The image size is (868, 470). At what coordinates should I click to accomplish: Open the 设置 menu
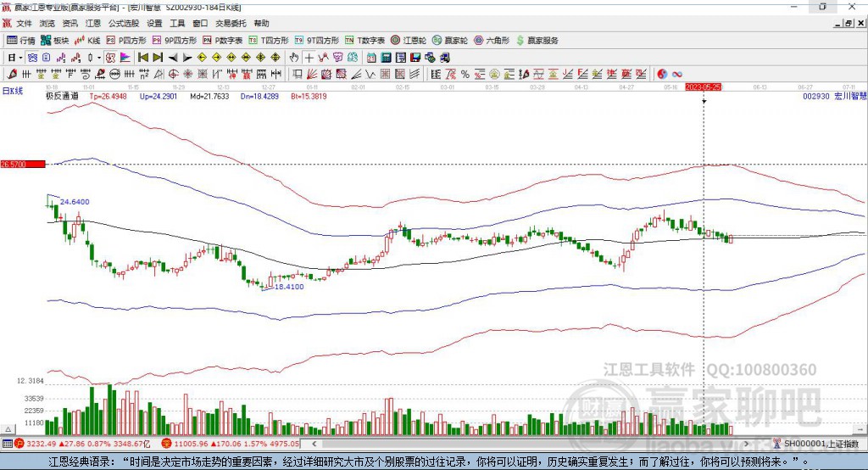154,23
